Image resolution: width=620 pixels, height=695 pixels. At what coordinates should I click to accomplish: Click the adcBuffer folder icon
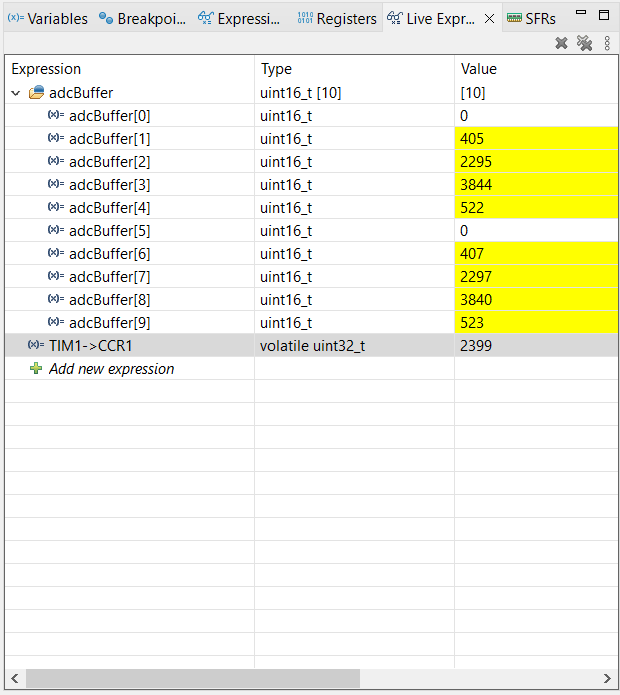[x=36, y=92]
